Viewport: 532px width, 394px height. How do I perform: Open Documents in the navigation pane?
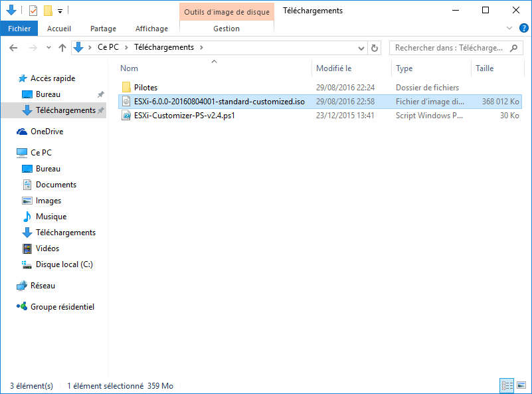56,185
